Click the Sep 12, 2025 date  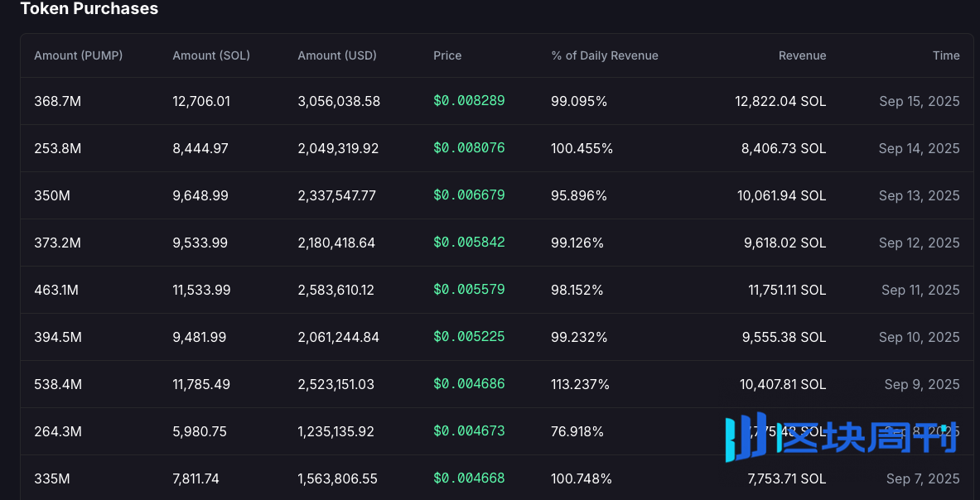(x=919, y=243)
